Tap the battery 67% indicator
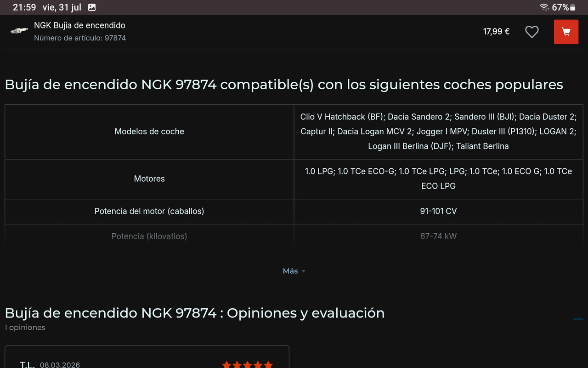Viewport: 588px width, 368px height. [x=563, y=7]
